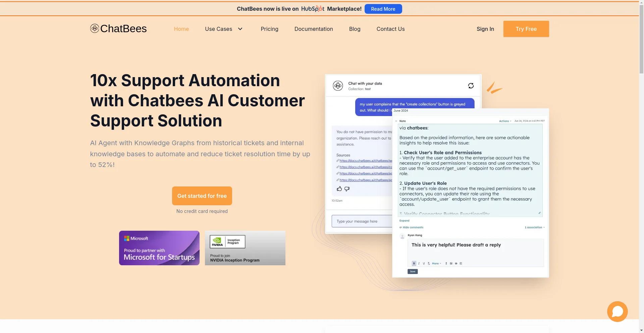
Task: Navigate to the Blog
Action: pyautogui.click(x=355, y=29)
